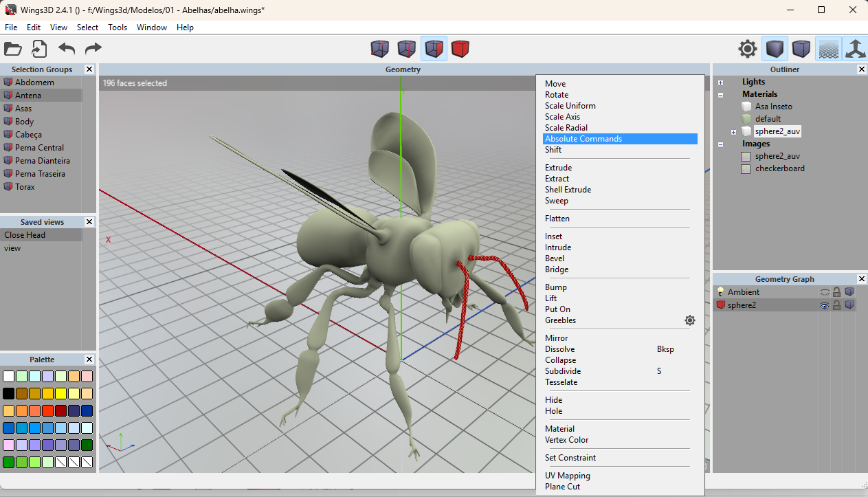Toggle the lock for Ambient light
This screenshot has width=868, height=497.
837,292
